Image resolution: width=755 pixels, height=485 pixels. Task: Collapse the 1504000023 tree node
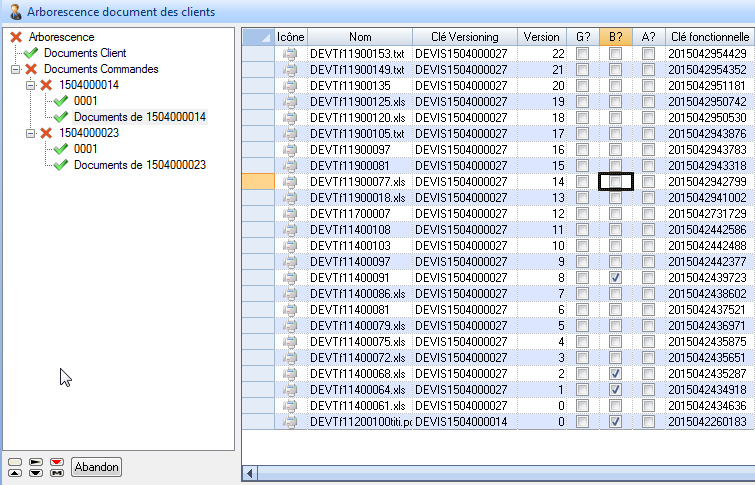pyautogui.click(x=30, y=133)
